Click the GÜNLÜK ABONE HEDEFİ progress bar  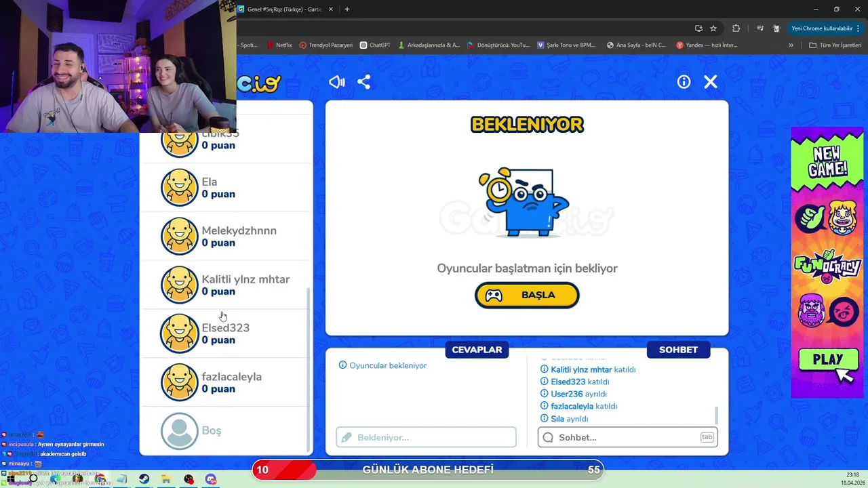[428, 470]
